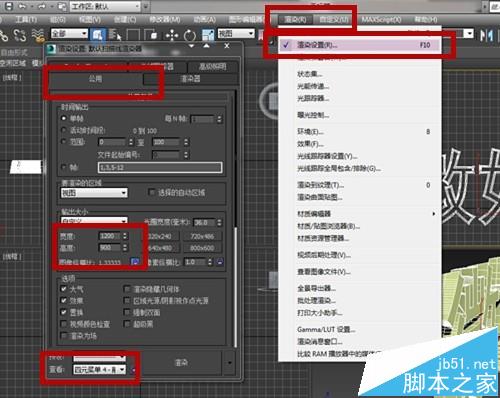This screenshot has width=500, height=398.
Task: Open the Rendering (渲染) menu
Action: click(x=295, y=20)
